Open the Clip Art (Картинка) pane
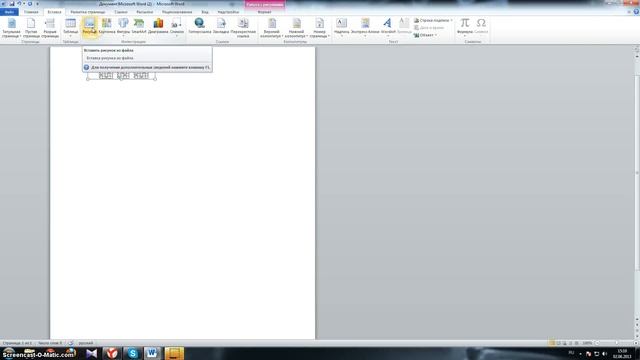Viewport: 640px width, 360px height. [107, 27]
